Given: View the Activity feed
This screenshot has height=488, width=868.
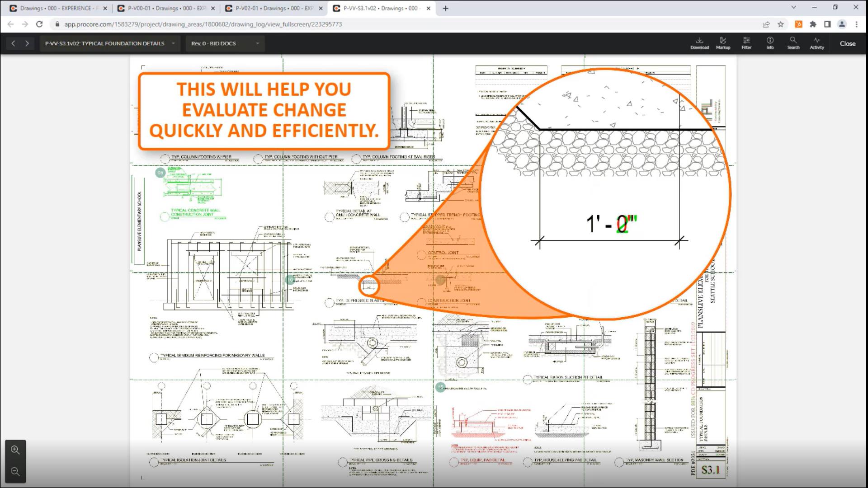Looking at the screenshot, I should tap(816, 43).
